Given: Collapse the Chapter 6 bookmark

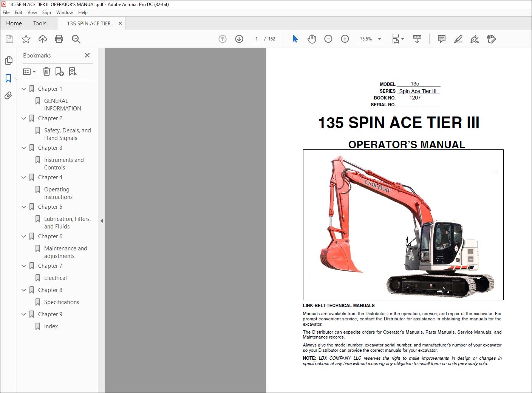Looking at the screenshot, I should pyautogui.click(x=24, y=236).
